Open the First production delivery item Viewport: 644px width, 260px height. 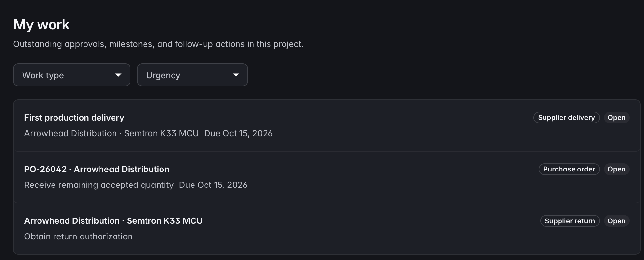pos(327,125)
